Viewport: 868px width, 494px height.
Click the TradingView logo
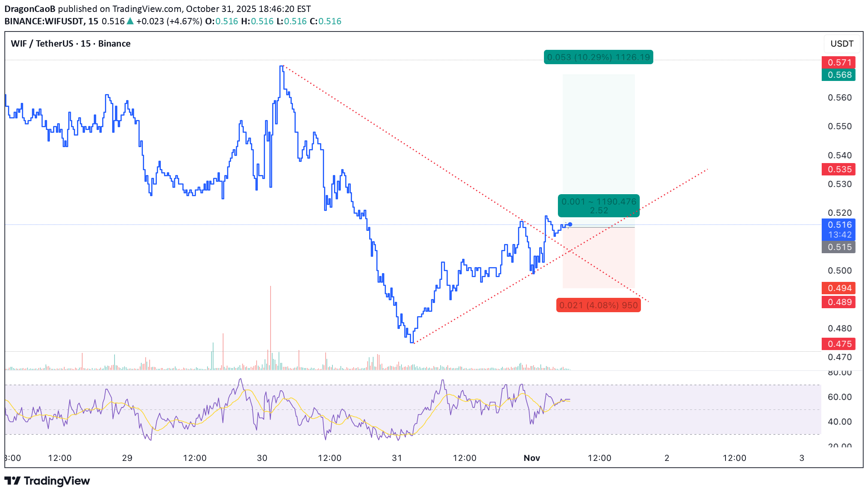point(47,480)
